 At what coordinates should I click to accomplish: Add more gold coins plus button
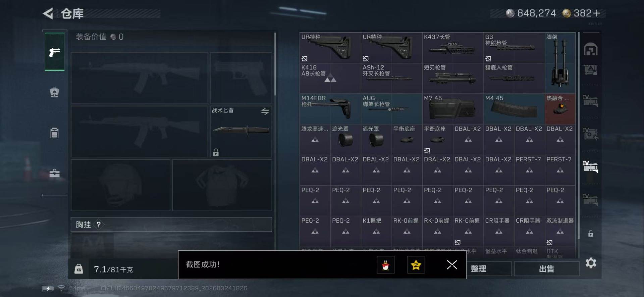[x=597, y=13]
